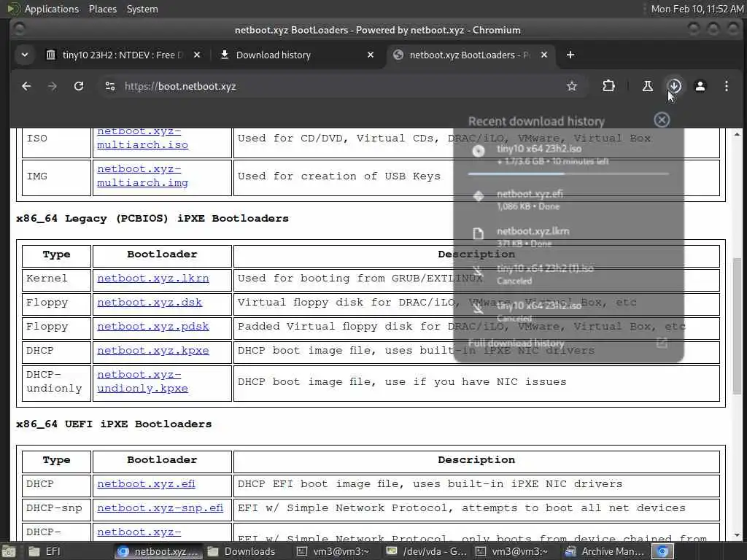Viewport: 747px width, 560px height.
Task: Open the /dev/vda GParted taskbar button
Action: [427, 551]
